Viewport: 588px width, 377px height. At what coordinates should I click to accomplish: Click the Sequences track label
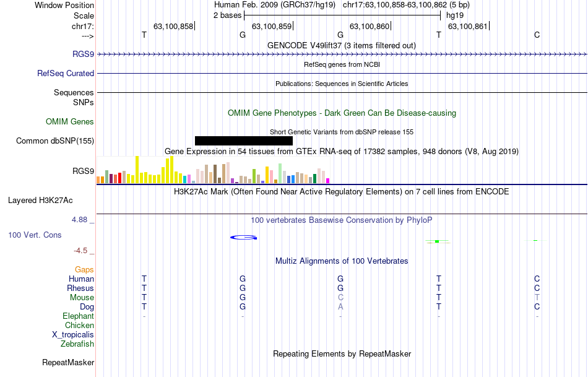[74, 93]
